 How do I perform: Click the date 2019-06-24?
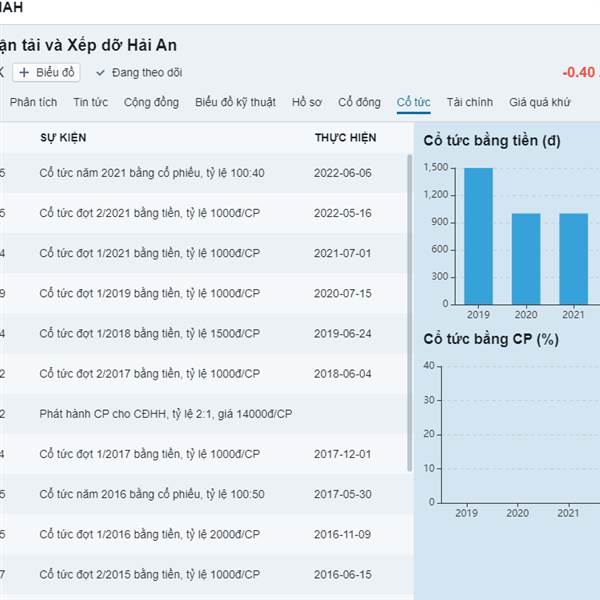pyautogui.click(x=343, y=334)
